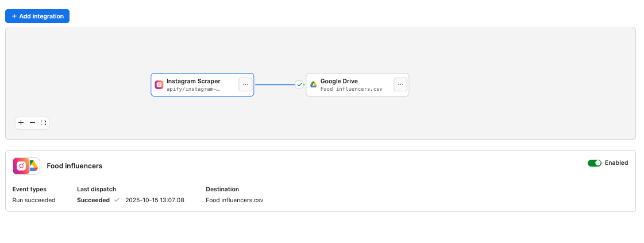
Task: Open the Instagram Scraper node options menu
Action: point(245,84)
